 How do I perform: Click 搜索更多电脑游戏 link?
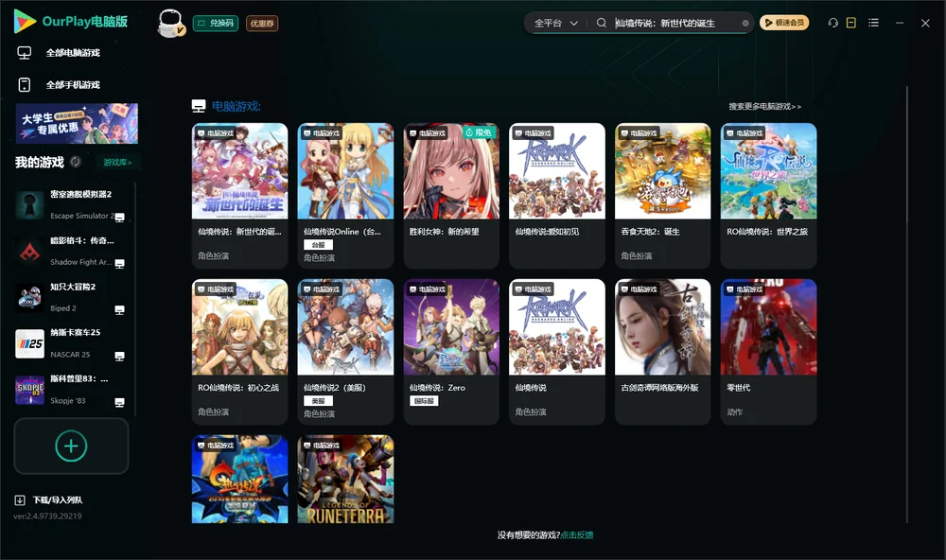tap(764, 106)
